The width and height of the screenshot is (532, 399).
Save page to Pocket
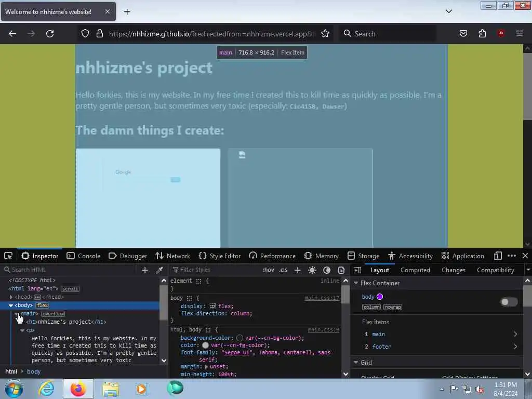click(x=463, y=33)
